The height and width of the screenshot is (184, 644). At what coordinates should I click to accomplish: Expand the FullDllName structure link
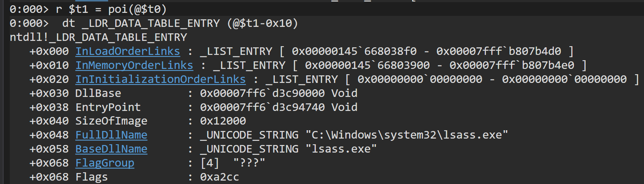click(111, 135)
